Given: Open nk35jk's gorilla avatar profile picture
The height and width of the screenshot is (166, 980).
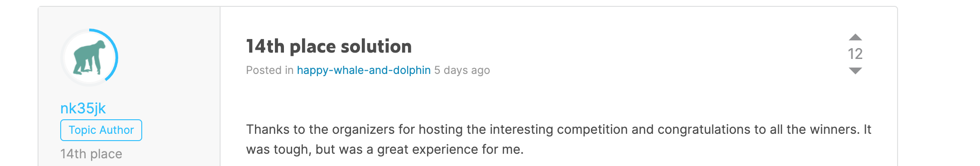Looking at the screenshot, I should tap(90, 58).
